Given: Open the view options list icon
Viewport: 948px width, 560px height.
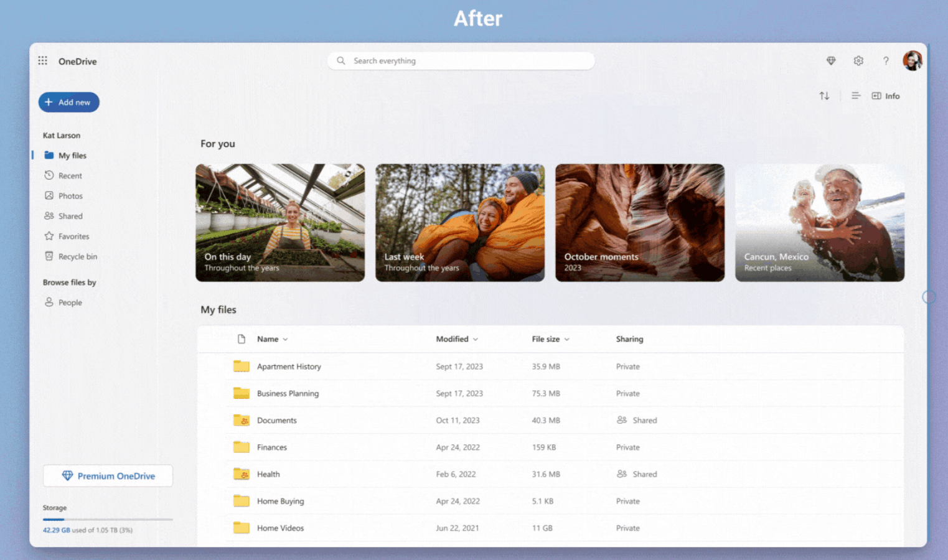Looking at the screenshot, I should coord(855,96).
